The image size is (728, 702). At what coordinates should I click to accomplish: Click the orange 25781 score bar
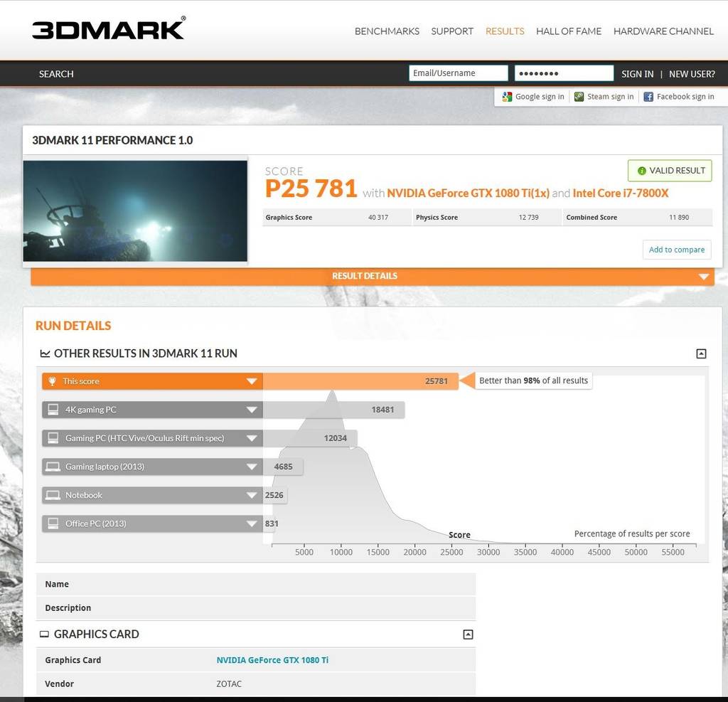(360, 381)
